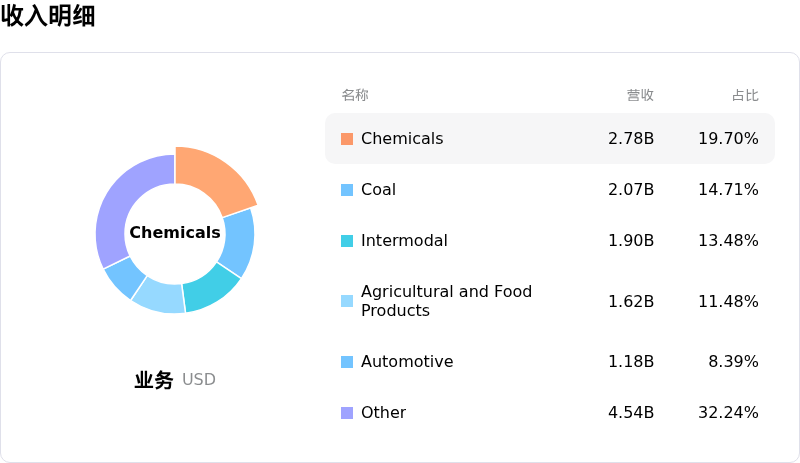Screen dimensions: 800x463
Task: Click the blue Automotive legend swatch
Action: (x=347, y=362)
